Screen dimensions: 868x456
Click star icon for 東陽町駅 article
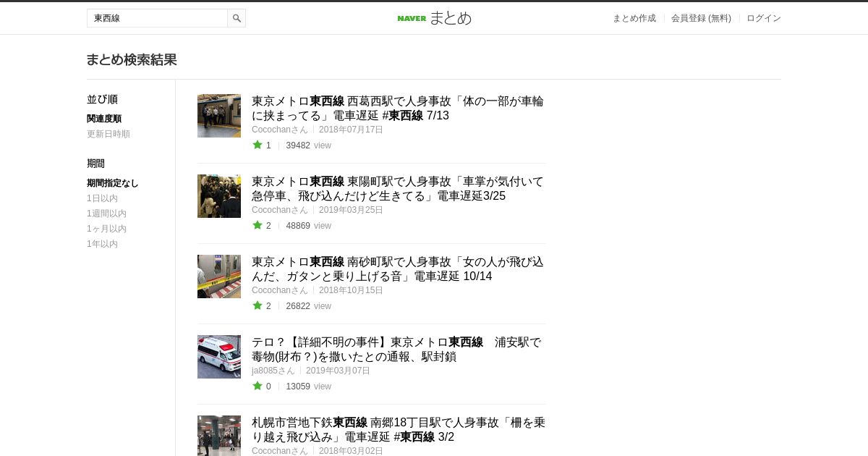pos(258,225)
